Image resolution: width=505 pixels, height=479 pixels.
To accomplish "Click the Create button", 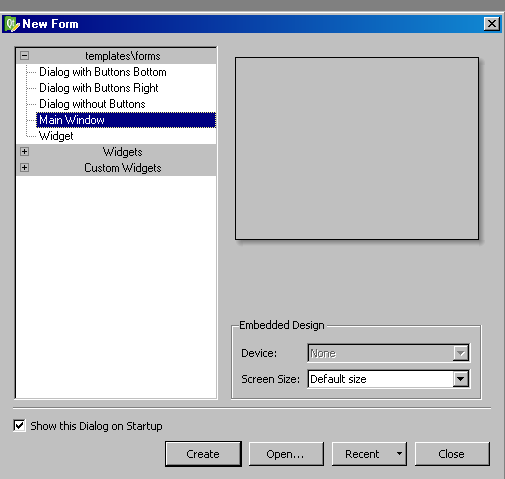I will (203, 454).
